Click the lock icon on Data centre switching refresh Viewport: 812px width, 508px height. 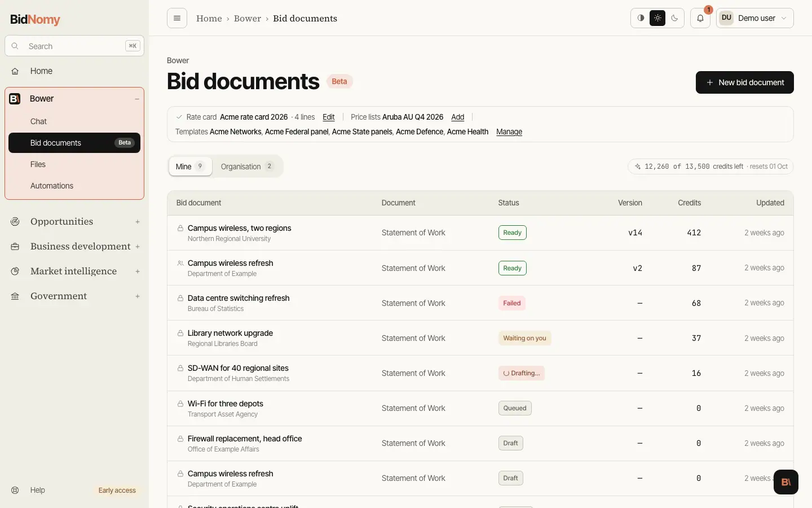pos(180,298)
